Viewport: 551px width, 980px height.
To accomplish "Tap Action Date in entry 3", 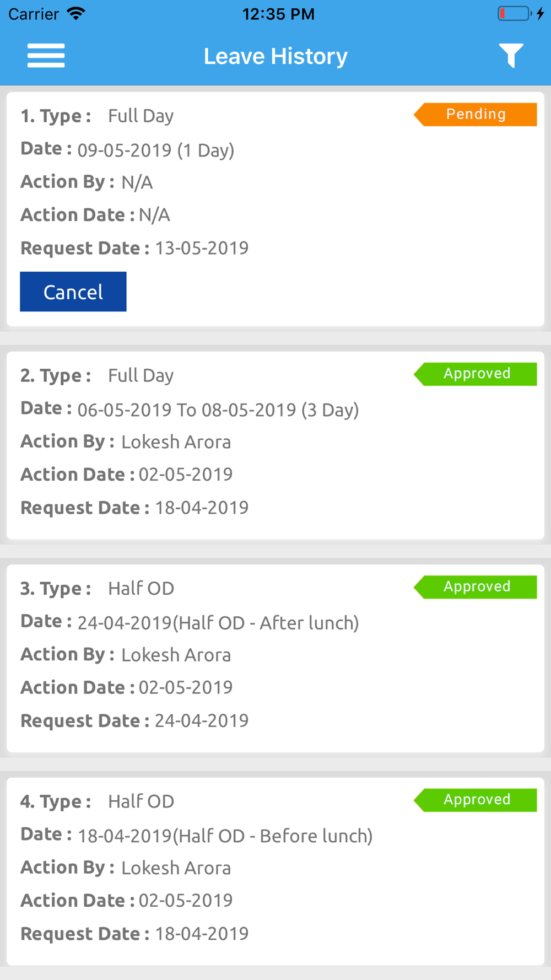I will 127,687.
